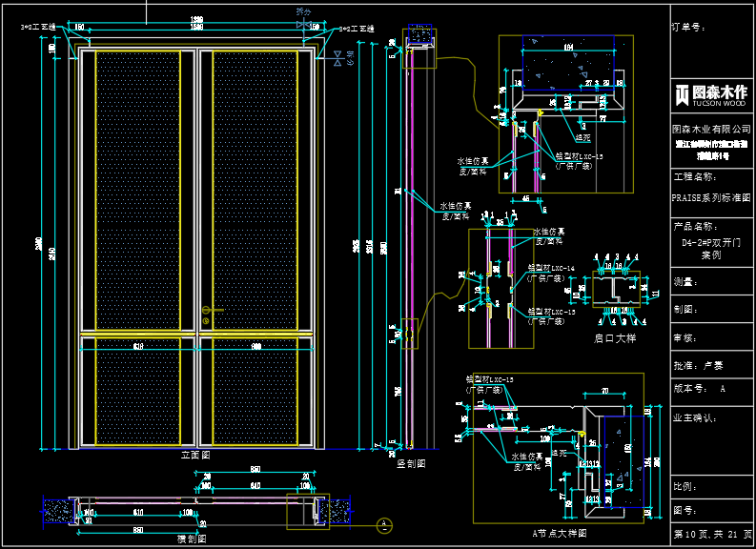Select the 立面图 elevation view label
Image resolution: width=756 pixels, height=549 pixels.
[x=195, y=455]
